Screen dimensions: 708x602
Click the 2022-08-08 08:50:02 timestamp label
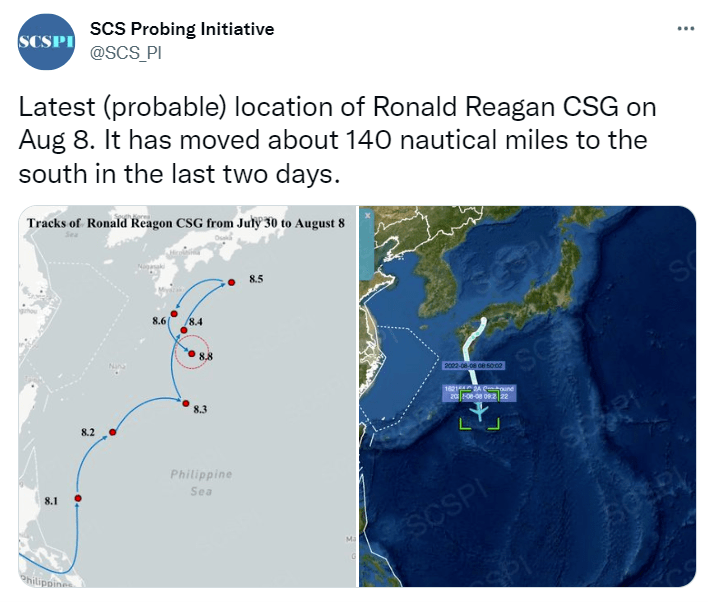(x=473, y=365)
